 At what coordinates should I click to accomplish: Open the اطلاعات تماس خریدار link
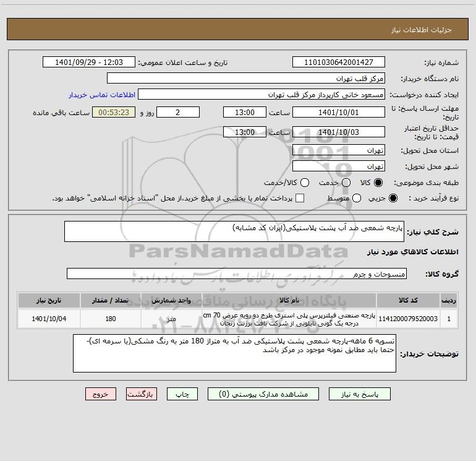tap(102, 95)
